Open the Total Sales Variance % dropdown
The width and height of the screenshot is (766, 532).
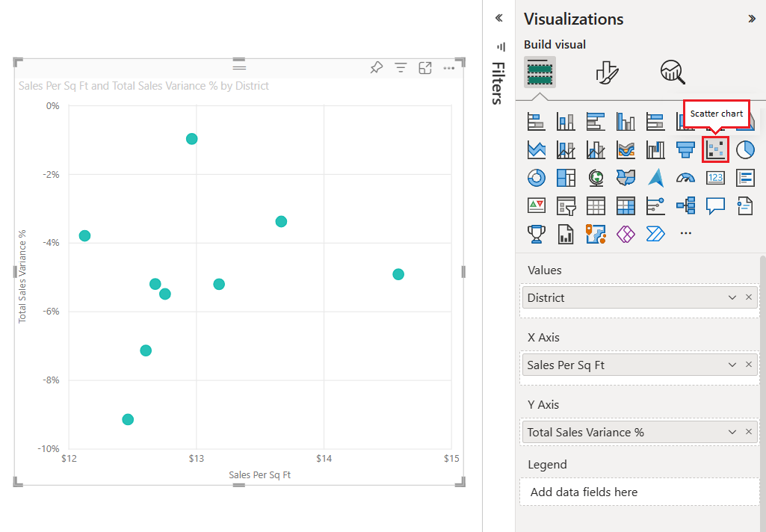(x=732, y=432)
